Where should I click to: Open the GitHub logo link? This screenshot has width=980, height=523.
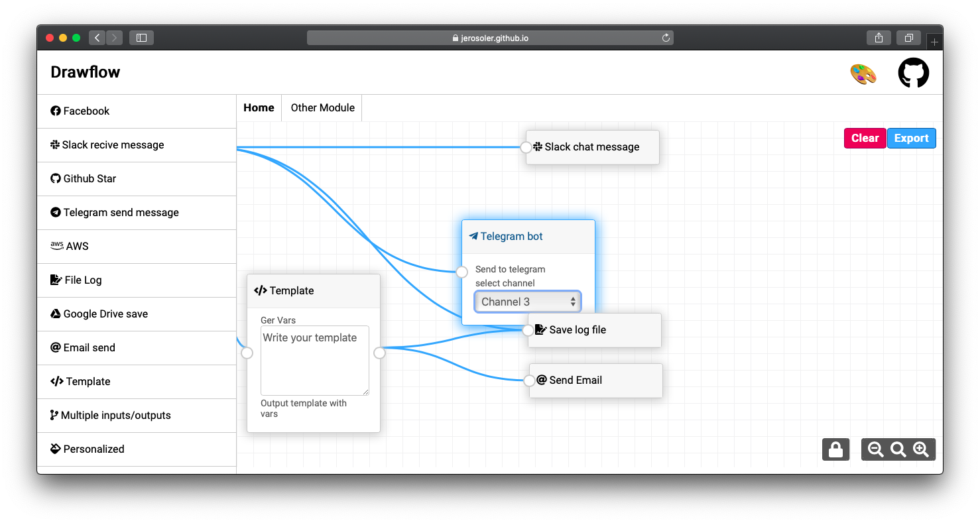click(x=913, y=73)
